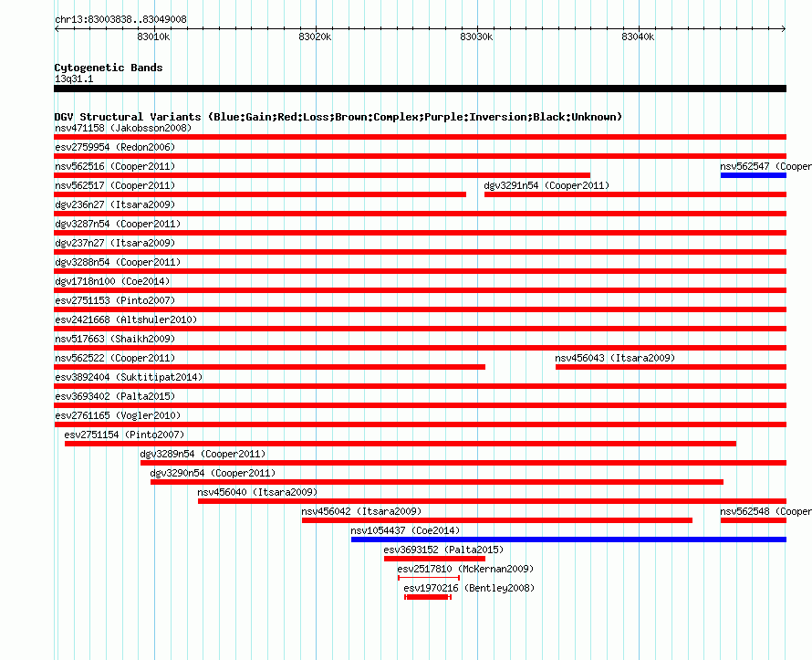Click the nsv456043 (Itsara2009) label
Screen dimensions: 812x660
coord(615,358)
